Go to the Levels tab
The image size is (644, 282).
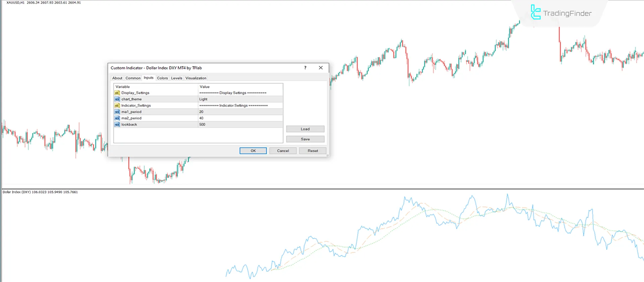pyautogui.click(x=176, y=78)
